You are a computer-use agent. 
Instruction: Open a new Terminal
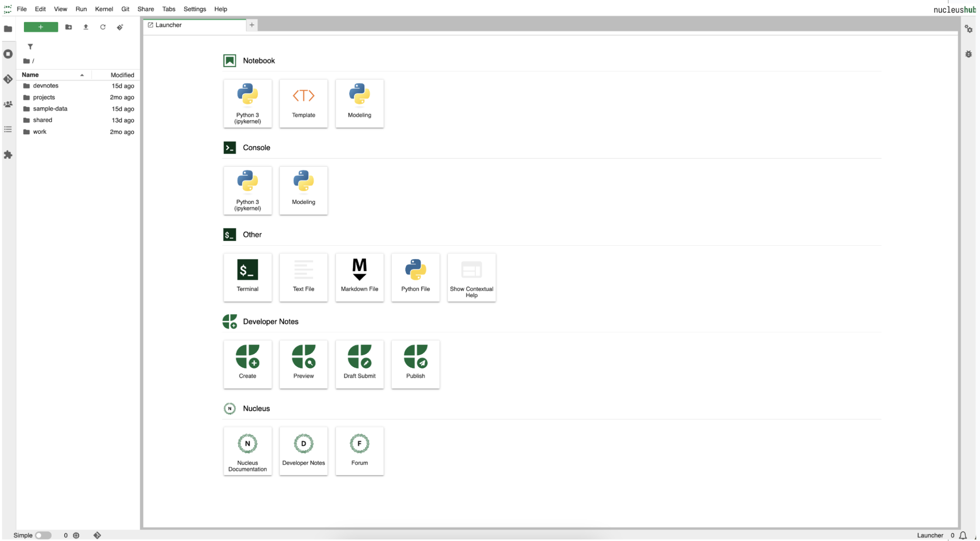pyautogui.click(x=248, y=277)
